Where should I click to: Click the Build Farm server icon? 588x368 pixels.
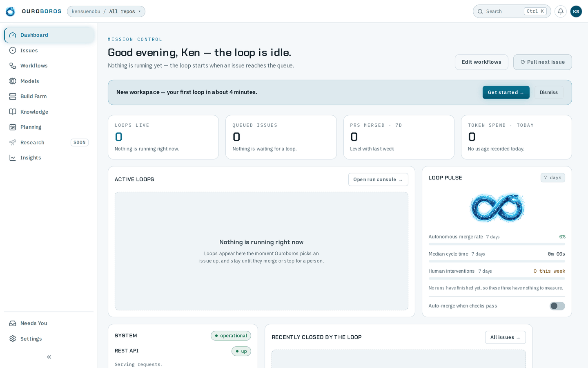(x=13, y=96)
